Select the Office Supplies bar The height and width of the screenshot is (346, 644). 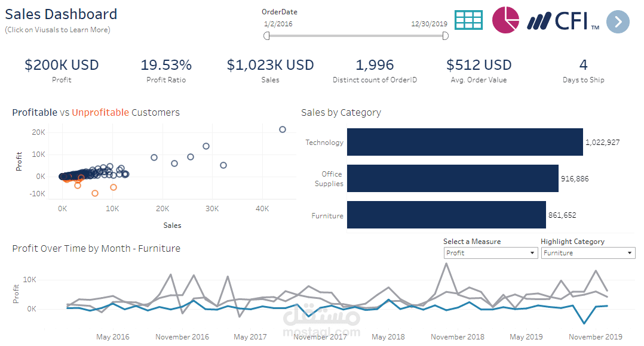click(x=452, y=178)
